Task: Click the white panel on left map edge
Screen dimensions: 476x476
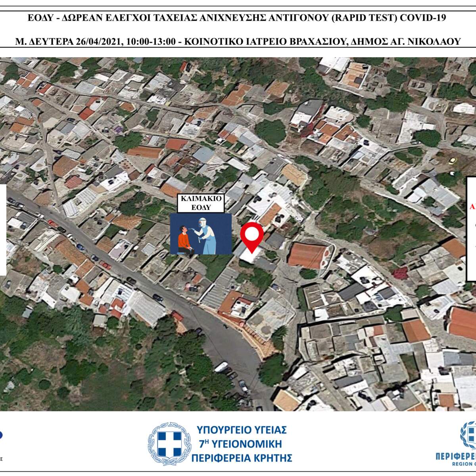Action: pos(3,229)
